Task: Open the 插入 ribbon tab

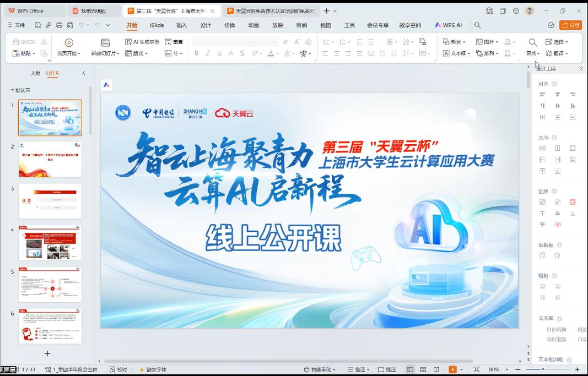Action: (x=181, y=25)
